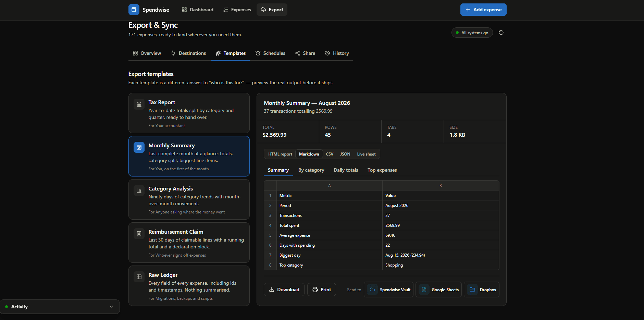This screenshot has height=320, width=644.
Task: Choose the CSV format
Action: click(x=330, y=154)
